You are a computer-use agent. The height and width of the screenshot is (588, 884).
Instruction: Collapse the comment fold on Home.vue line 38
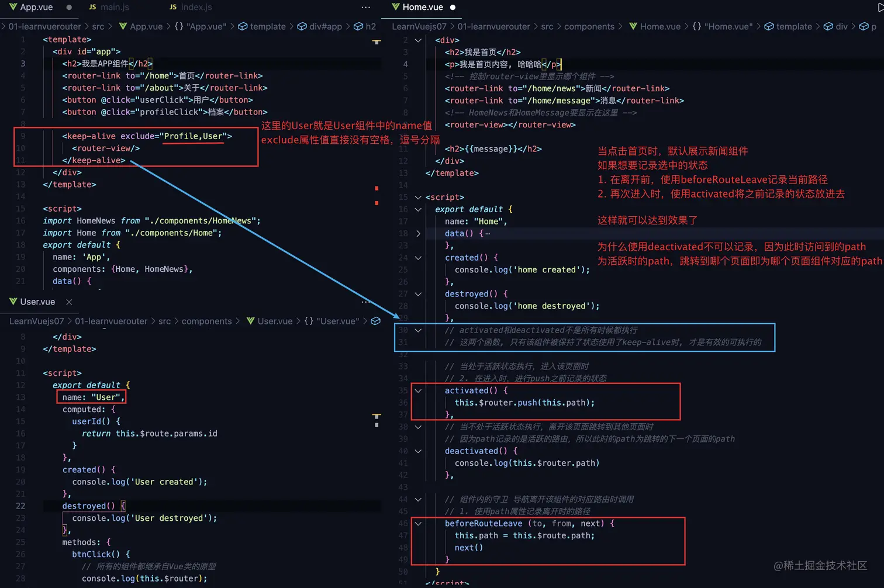coord(418,427)
